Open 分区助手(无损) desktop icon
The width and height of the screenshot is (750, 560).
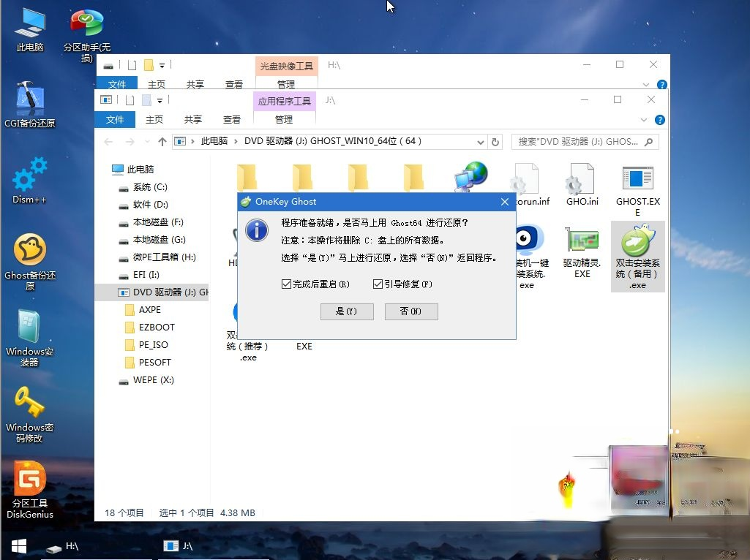[x=86, y=34]
